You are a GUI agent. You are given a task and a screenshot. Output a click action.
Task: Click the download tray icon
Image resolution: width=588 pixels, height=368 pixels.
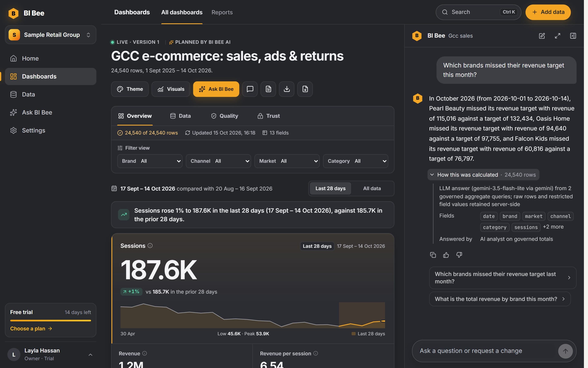click(287, 89)
